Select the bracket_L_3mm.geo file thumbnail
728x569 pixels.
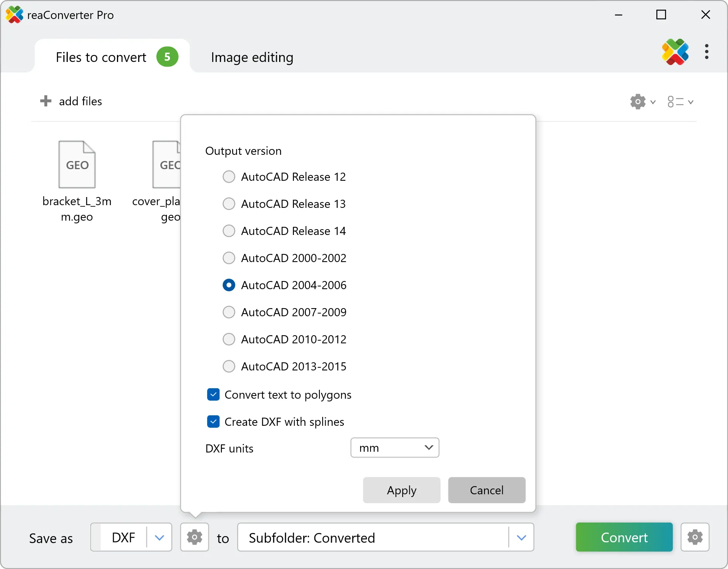[77, 164]
